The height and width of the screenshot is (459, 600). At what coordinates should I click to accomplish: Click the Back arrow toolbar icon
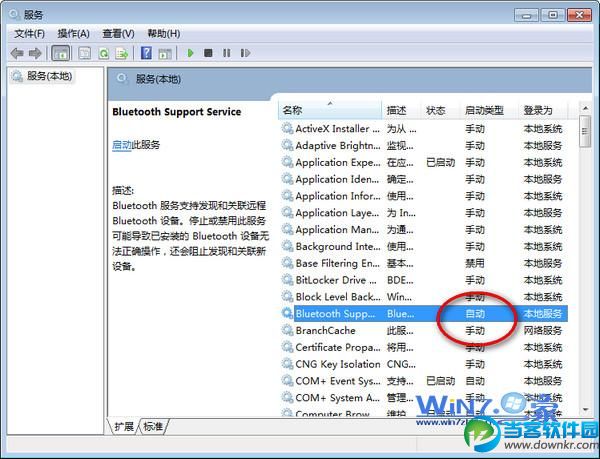coord(17,53)
